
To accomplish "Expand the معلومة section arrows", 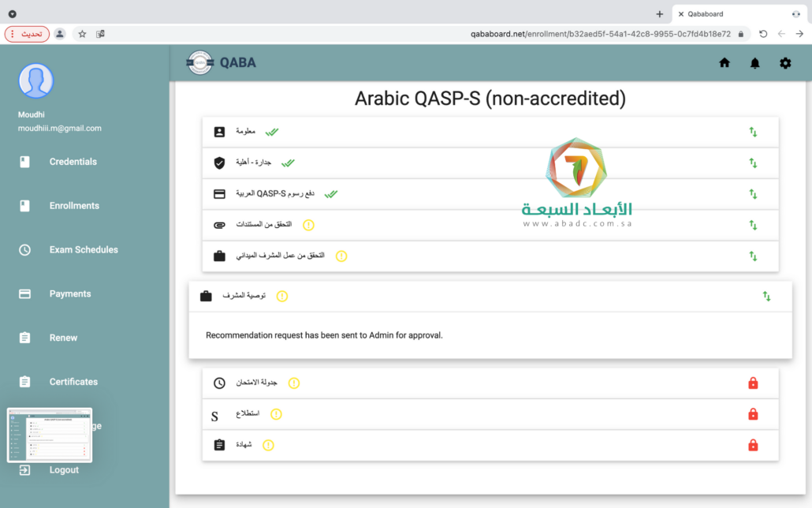I will tap(753, 133).
